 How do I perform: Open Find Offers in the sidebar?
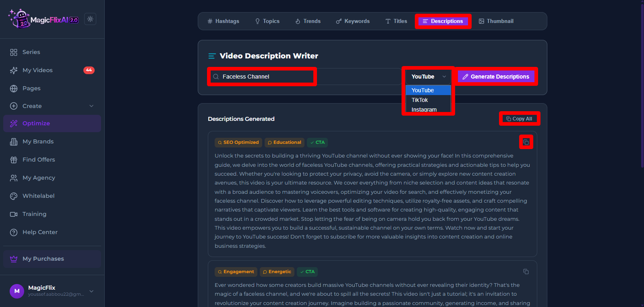[52, 160]
